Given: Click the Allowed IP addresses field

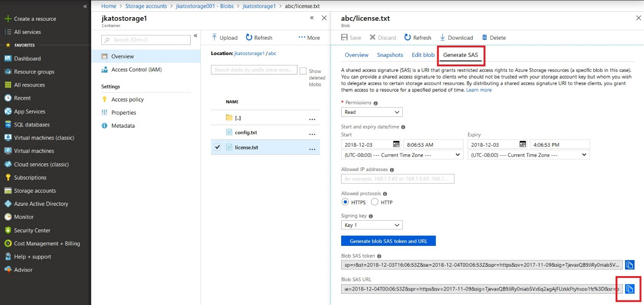Looking at the screenshot, I should point(398,179).
